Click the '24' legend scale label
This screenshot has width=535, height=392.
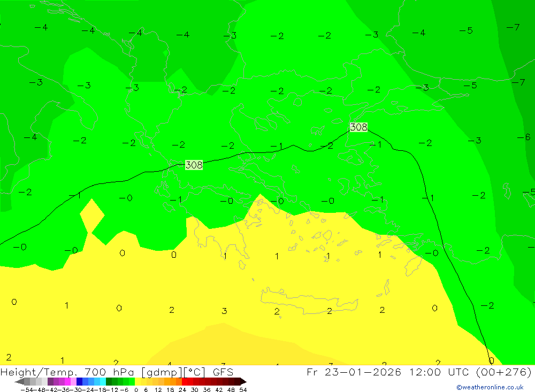(182, 390)
